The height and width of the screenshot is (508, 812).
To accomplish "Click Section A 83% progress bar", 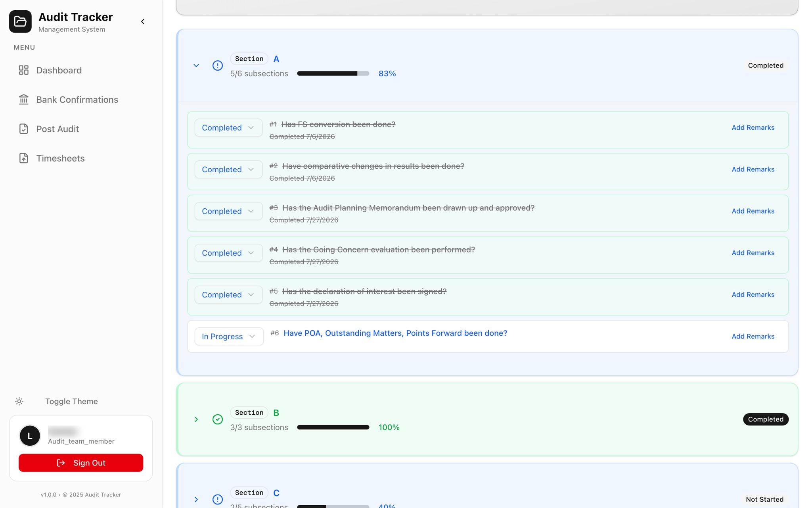I will pyautogui.click(x=333, y=73).
